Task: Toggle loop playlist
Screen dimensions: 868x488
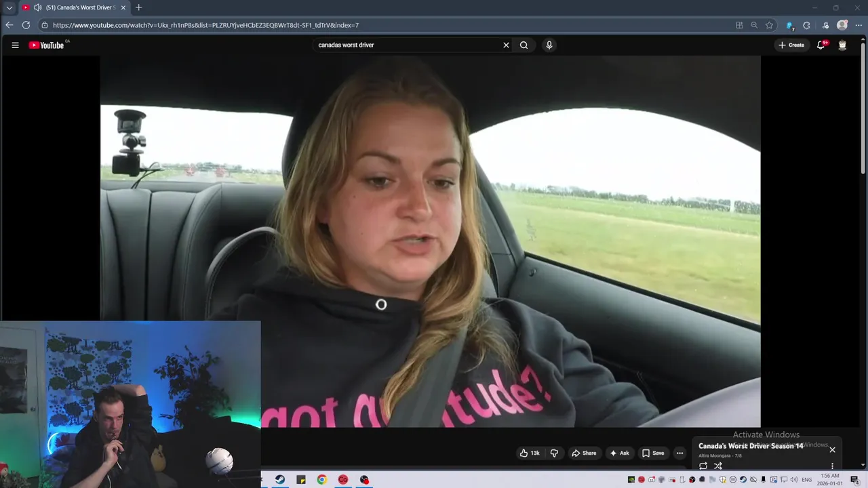Action: pyautogui.click(x=703, y=466)
